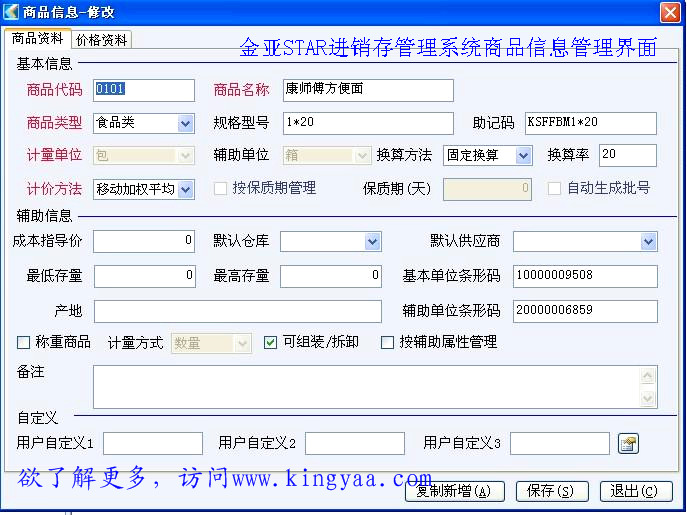This screenshot has width=687, height=515.
Task: Click into the 商品名称 text field
Action: tap(367, 90)
